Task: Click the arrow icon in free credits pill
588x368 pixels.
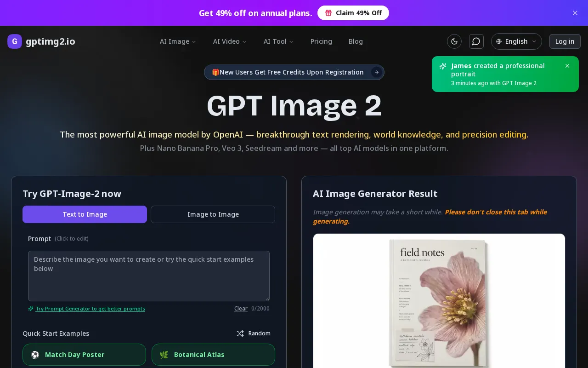Action: tap(376, 72)
